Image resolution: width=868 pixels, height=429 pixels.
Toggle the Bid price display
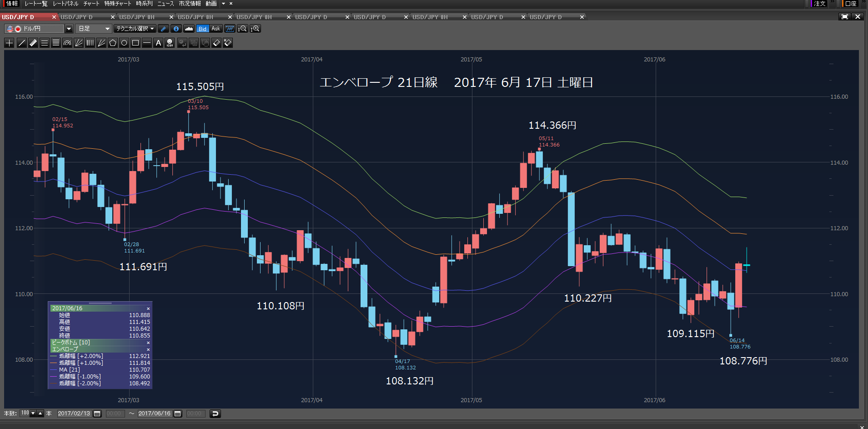[x=202, y=29]
